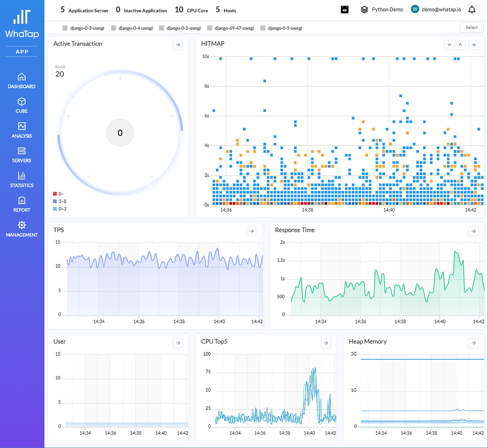Expand the Active Transaction panel arrow
488x448 pixels.
178,45
